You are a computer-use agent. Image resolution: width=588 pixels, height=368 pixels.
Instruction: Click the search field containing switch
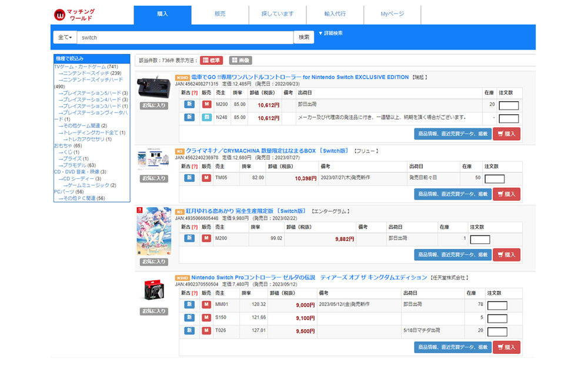click(x=185, y=37)
